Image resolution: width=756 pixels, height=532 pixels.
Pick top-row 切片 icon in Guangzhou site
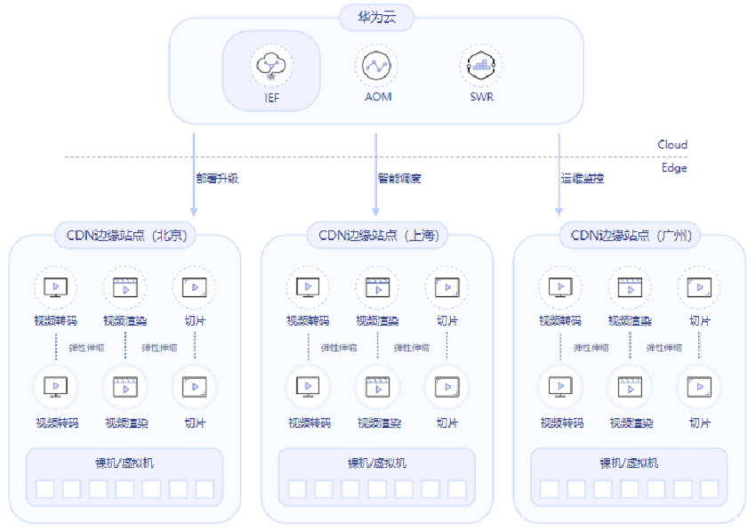pyautogui.click(x=700, y=287)
